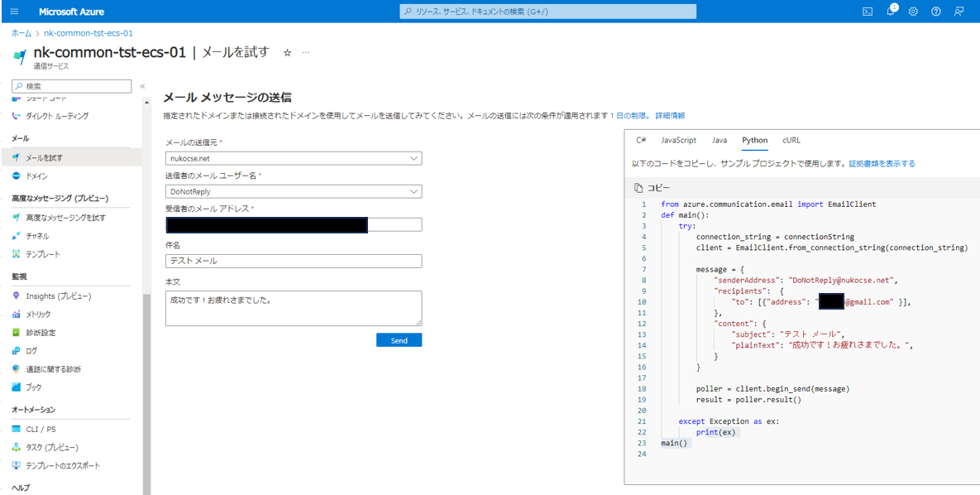Click the オートメーション section header
The width and height of the screenshot is (980, 495).
click(x=34, y=410)
